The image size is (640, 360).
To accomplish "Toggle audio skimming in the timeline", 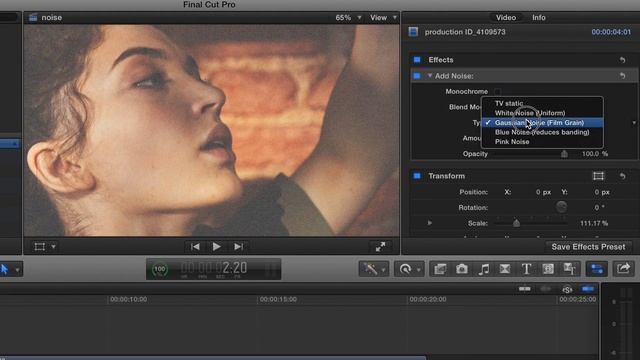I will click(x=545, y=289).
